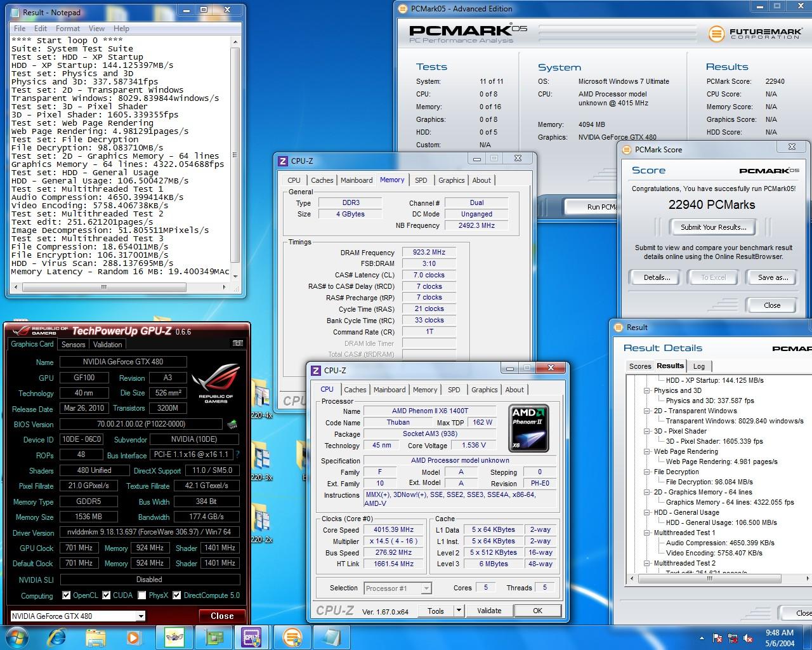Collapse the Web Page Rendering node

point(647,451)
